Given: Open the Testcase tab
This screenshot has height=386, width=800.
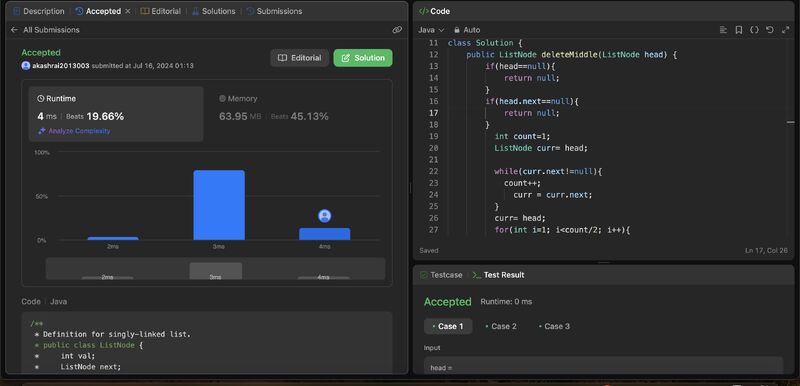Looking at the screenshot, I should click(441, 275).
